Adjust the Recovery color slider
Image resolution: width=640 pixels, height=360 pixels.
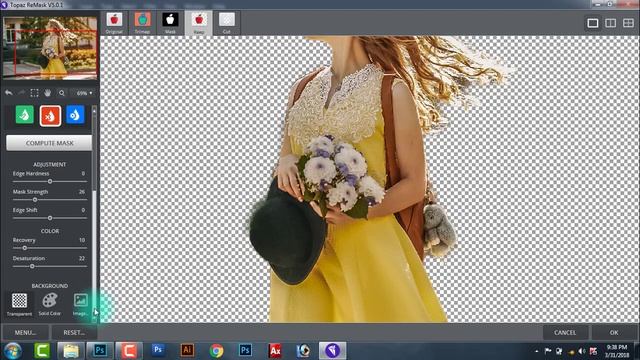(x=50, y=248)
